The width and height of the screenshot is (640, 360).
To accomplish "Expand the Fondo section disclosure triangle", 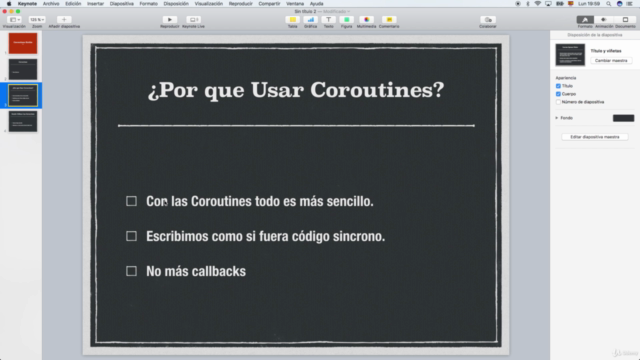I will pyautogui.click(x=556, y=118).
